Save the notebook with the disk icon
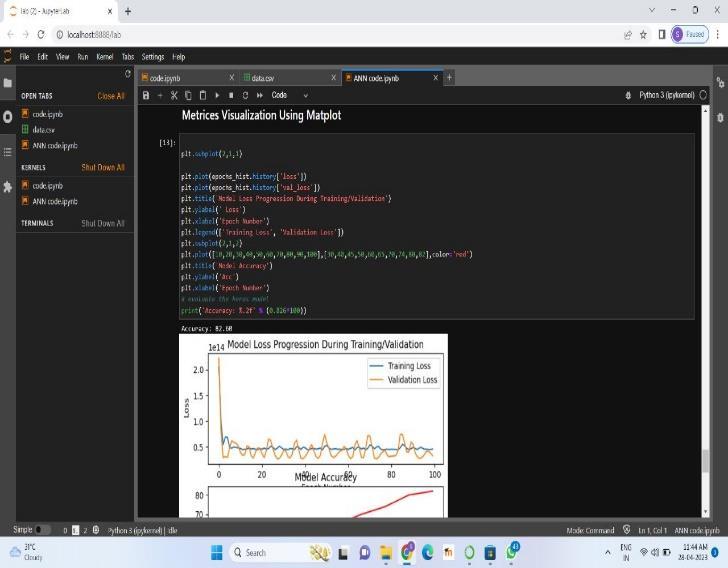This screenshot has width=728, height=568. pos(146,95)
